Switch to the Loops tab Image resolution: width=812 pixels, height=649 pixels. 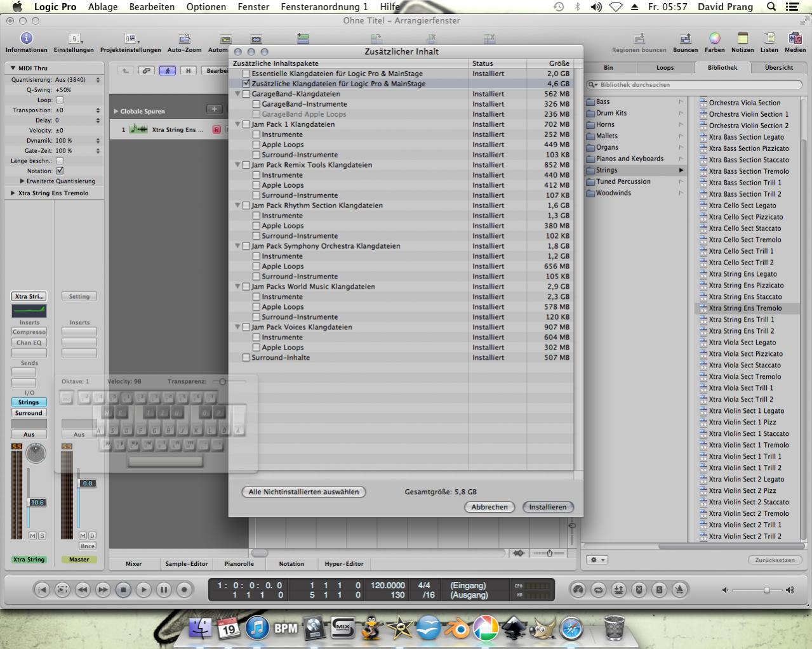tap(665, 68)
